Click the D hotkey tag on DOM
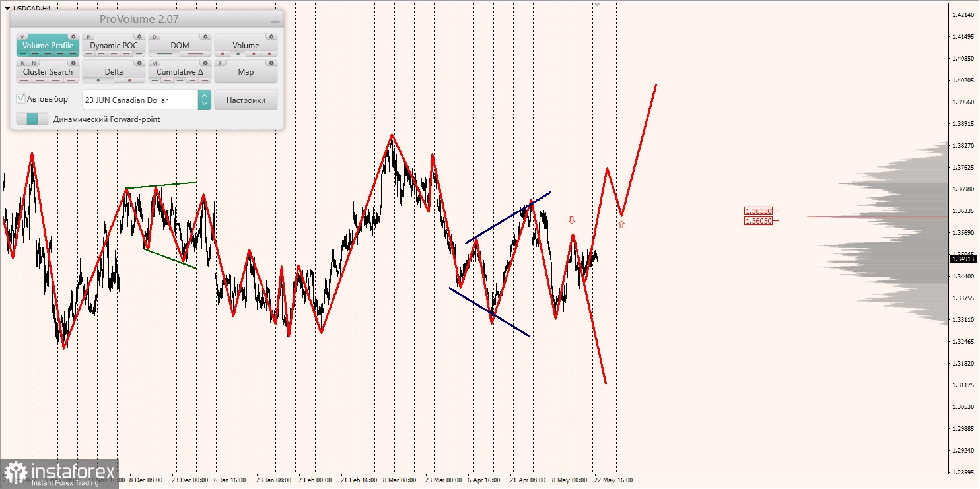 coord(155,37)
